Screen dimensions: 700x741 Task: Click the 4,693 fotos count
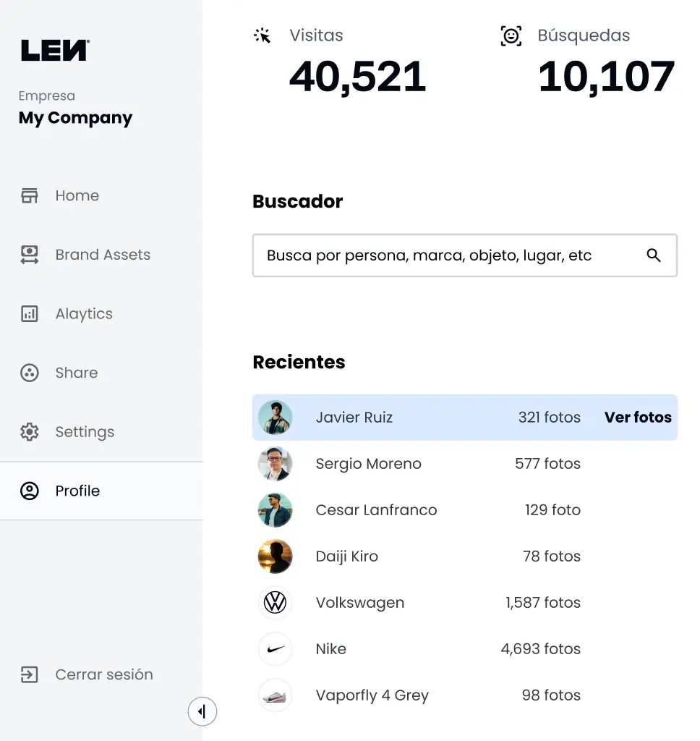coord(541,649)
